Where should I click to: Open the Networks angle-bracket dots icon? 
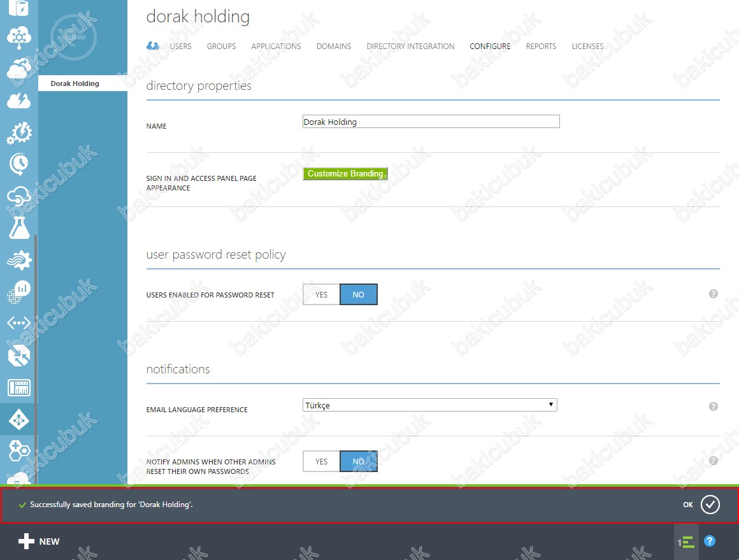pyautogui.click(x=19, y=323)
